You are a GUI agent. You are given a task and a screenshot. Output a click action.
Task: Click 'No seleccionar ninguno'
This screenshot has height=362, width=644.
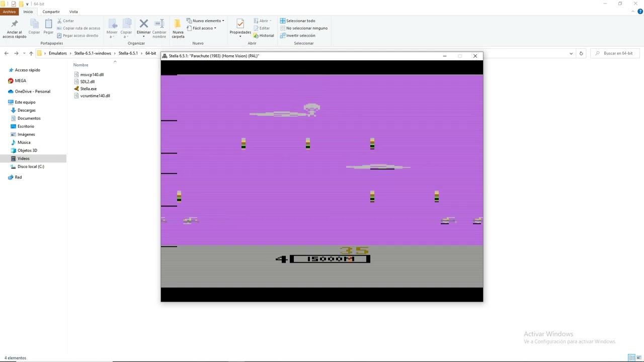303,28
